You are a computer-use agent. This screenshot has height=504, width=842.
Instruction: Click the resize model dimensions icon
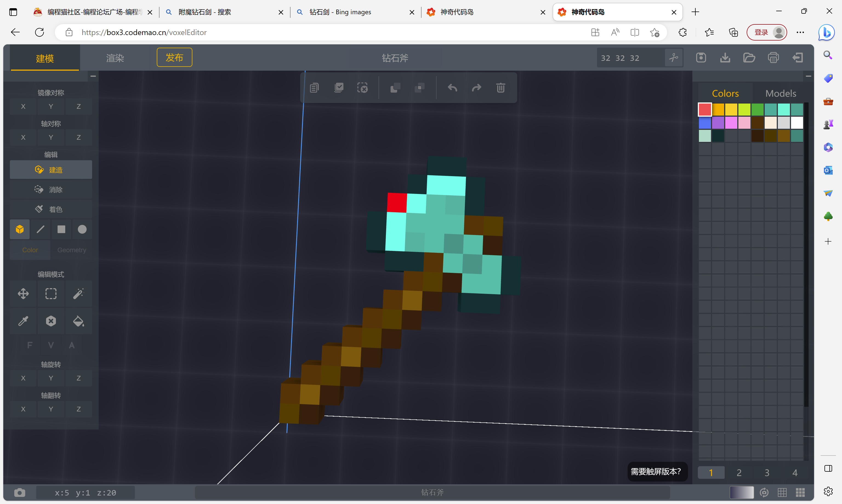point(673,58)
